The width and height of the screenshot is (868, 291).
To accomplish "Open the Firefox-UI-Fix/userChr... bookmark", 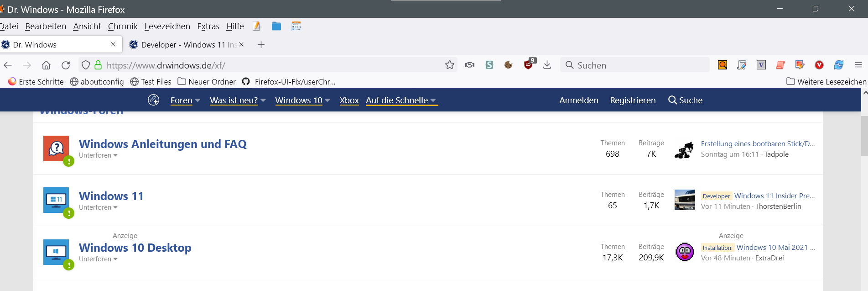I will 289,81.
